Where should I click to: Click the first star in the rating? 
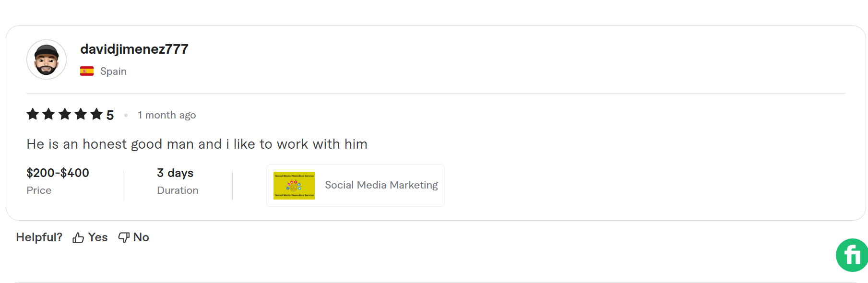(33, 114)
